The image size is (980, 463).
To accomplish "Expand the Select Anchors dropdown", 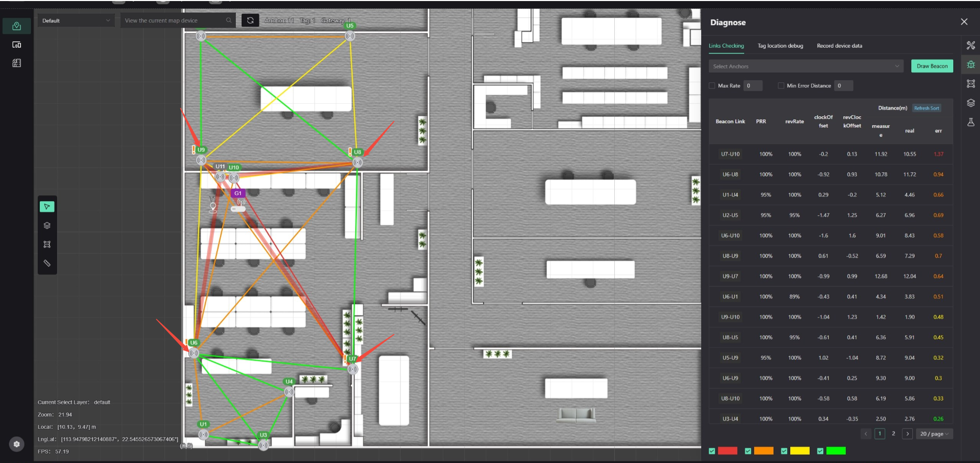I will coord(806,67).
